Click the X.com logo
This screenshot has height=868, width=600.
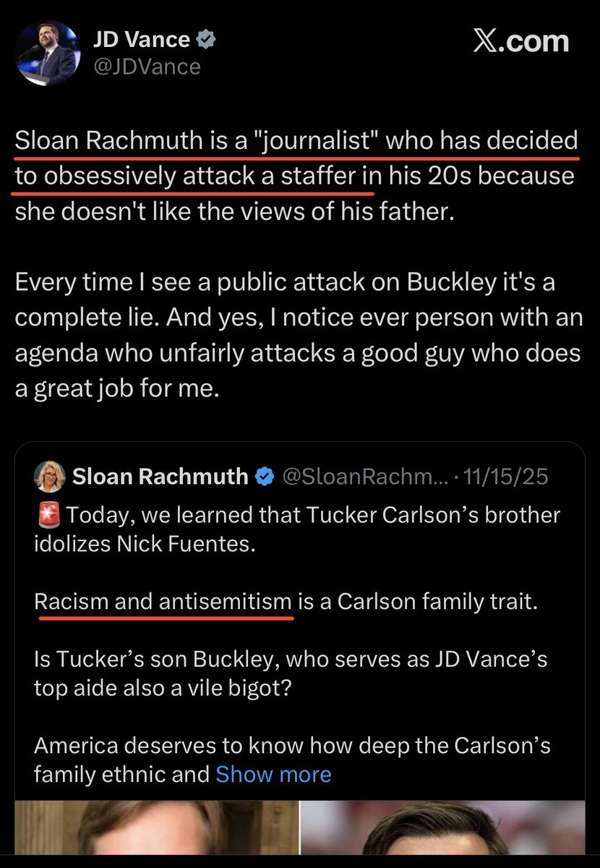(520, 43)
